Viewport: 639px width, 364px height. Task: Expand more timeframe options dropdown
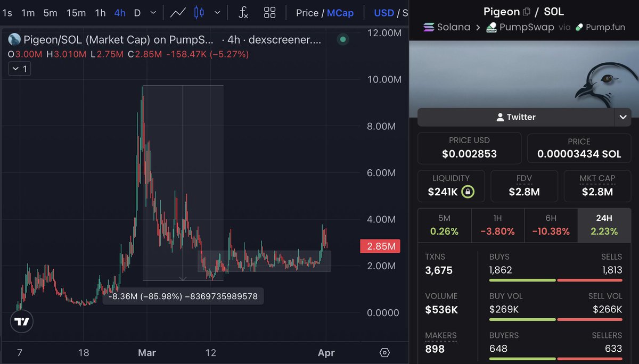pos(153,13)
